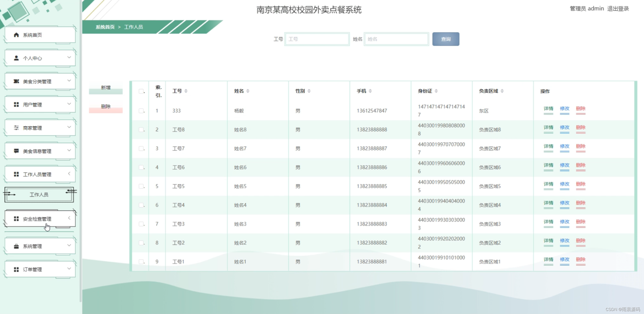
Task: Sort table by 身份证 column arrows
Action: (x=436, y=91)
